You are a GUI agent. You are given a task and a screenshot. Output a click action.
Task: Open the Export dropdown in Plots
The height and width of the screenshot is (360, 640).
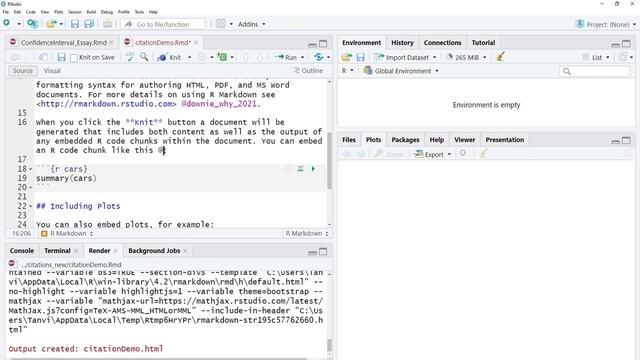pyautogui.click(x=433, y=154)
